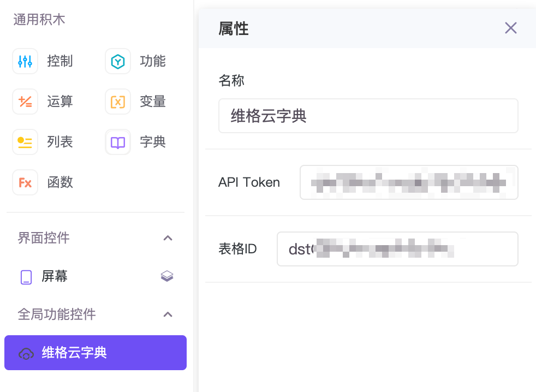Select 维格云字典 in the sidebar
536x392 pixels.
[x=96, y=353]
